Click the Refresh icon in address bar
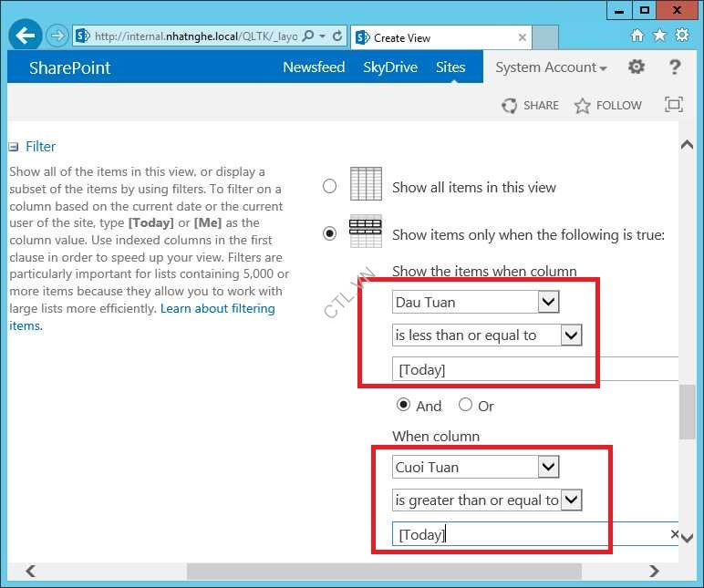 point(337,36)
